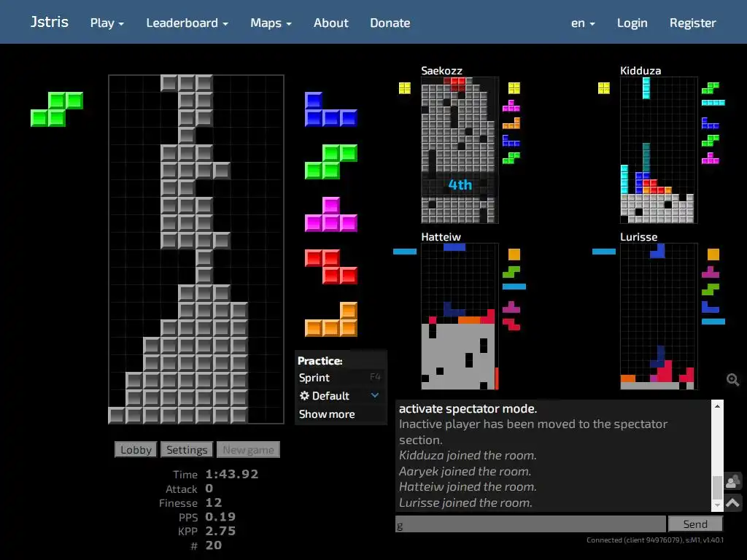Click the connection status text

pyautogui.click(x=655, y=540)
